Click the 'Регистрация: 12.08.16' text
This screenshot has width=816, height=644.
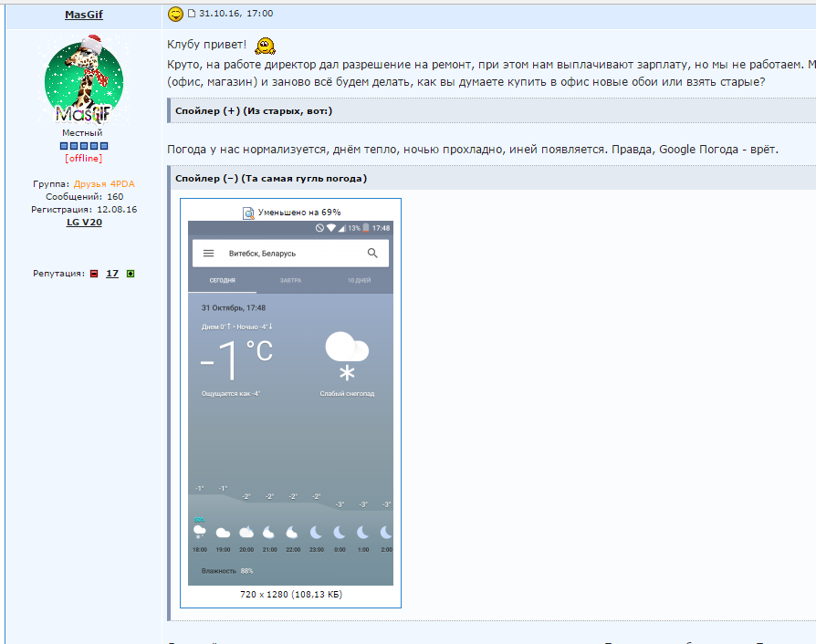pos(84,210)
